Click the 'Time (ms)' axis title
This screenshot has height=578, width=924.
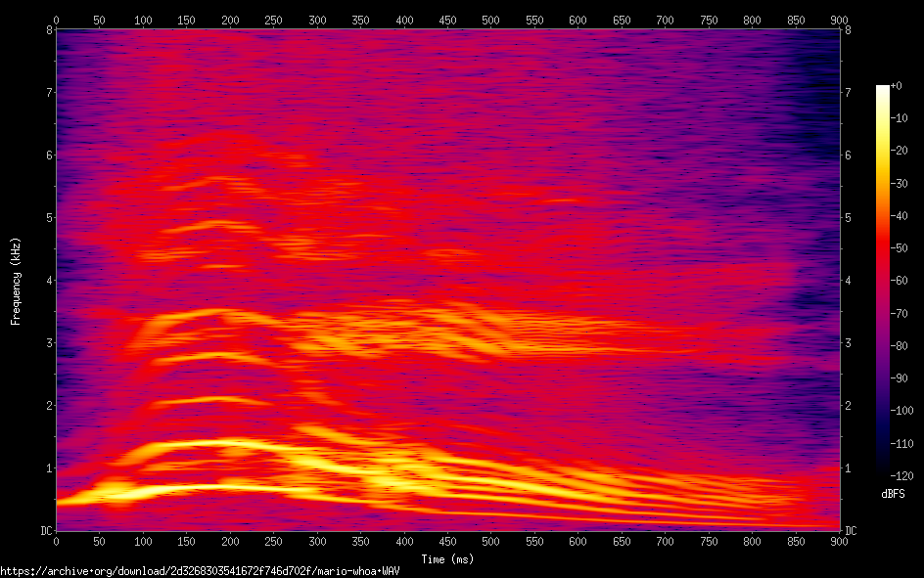[x=447, y=558]
